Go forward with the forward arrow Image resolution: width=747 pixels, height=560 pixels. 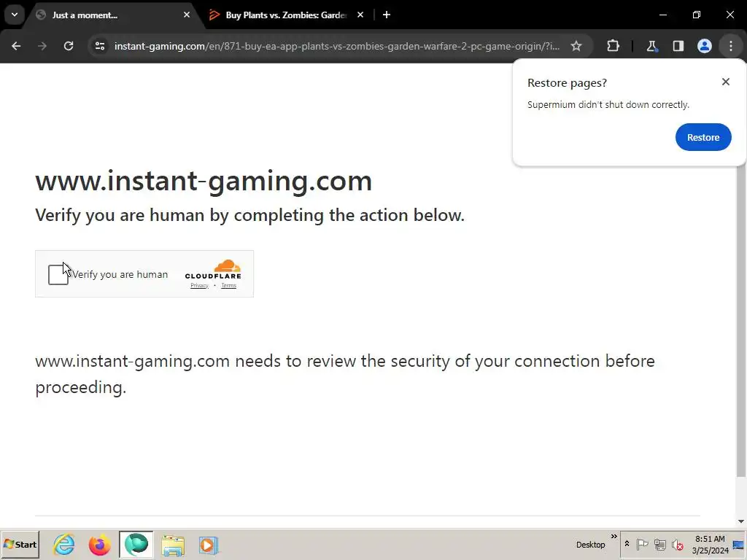point(42,46)
